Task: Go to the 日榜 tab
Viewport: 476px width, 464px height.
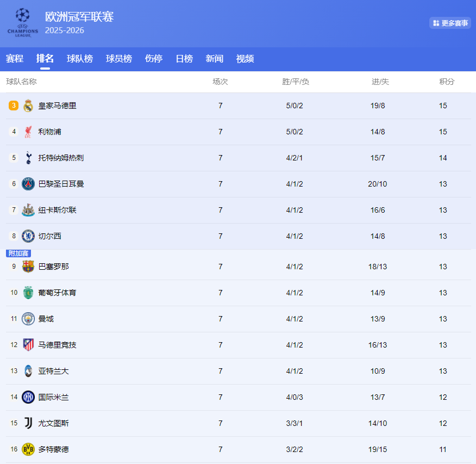Action: point(184,58)
